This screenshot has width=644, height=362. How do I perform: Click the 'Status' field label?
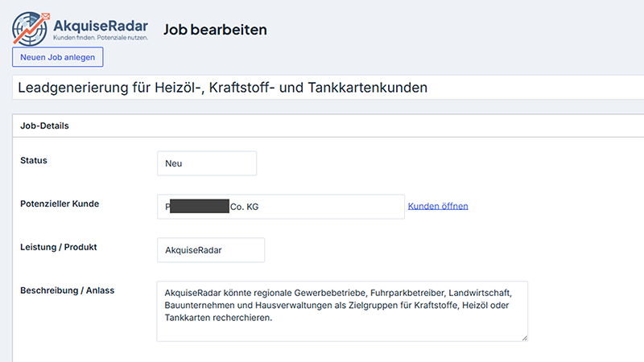(34, 160)
